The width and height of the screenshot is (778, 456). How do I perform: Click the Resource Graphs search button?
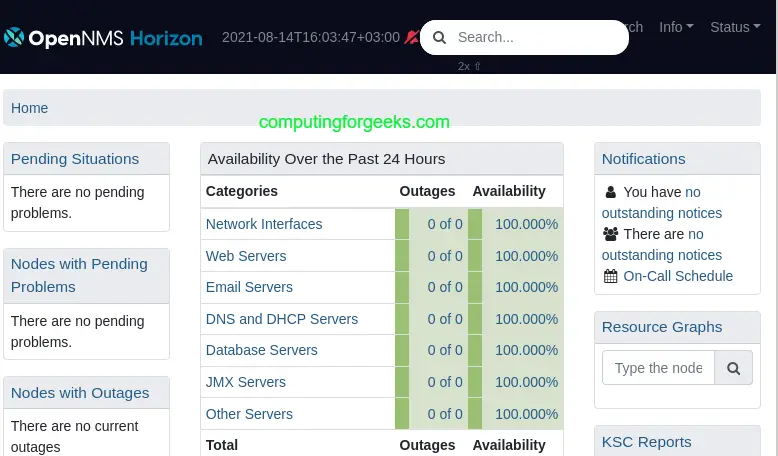(x=733, y=368)
